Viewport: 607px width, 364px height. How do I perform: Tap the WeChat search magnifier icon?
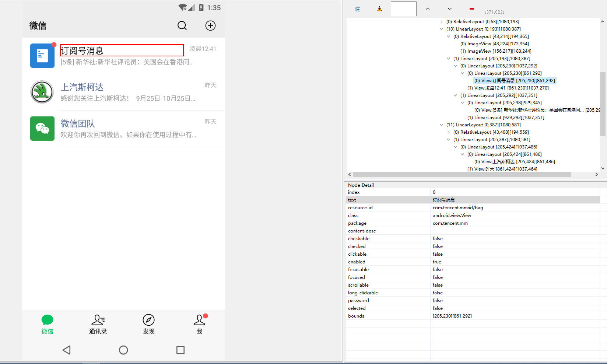coord(182,25)
